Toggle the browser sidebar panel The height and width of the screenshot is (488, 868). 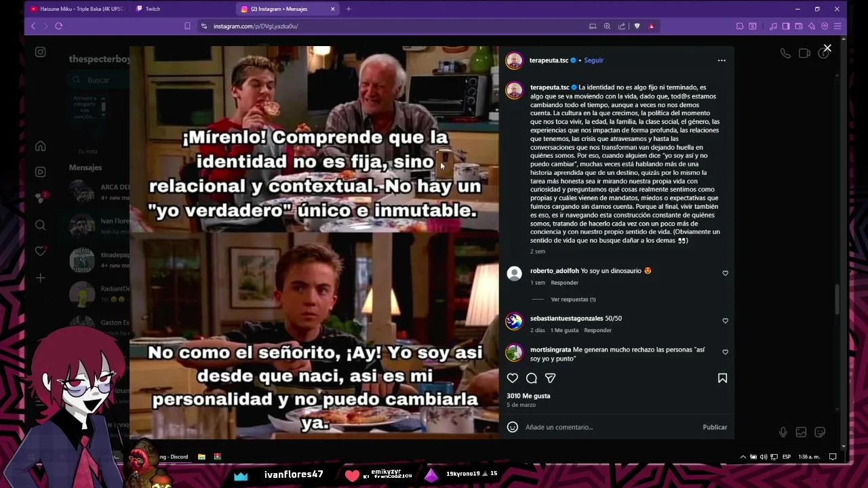pyautogui.click(x=786, y=26)
